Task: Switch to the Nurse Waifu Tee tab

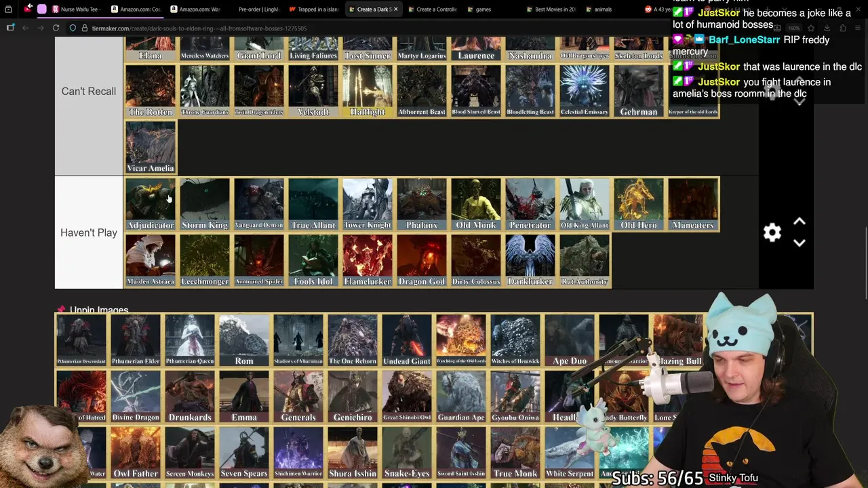Action: pos(77,9)
